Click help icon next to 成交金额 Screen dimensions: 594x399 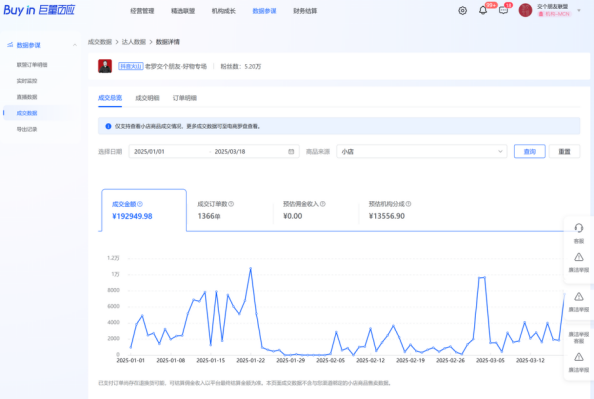140,204
